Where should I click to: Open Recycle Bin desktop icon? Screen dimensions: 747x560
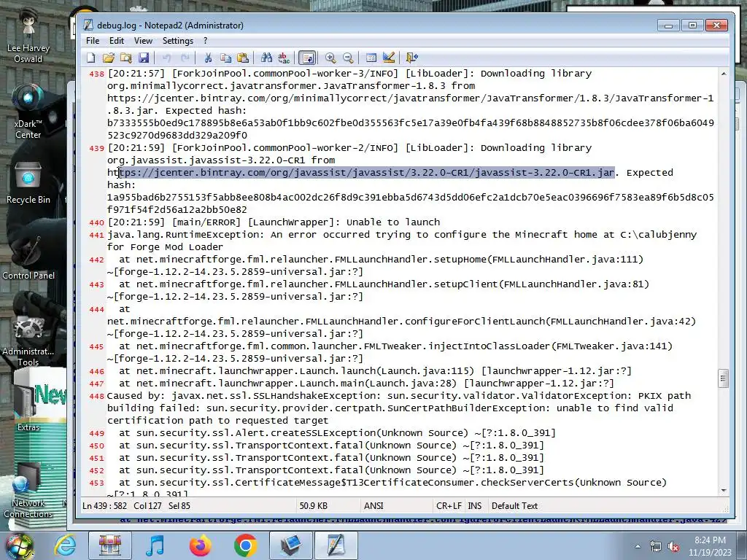[28, 183]
